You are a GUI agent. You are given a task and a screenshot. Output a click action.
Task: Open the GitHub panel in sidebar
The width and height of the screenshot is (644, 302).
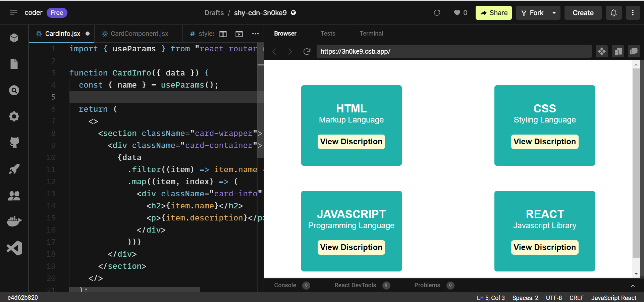tap(14, 143)
